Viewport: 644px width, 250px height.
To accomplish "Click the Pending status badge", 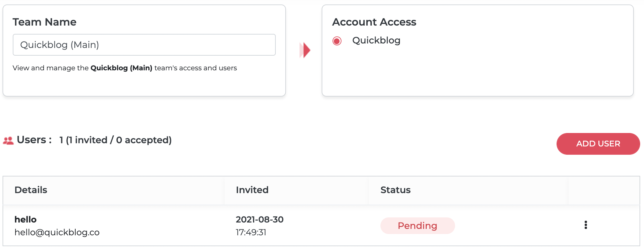I will tap(417, 226).
